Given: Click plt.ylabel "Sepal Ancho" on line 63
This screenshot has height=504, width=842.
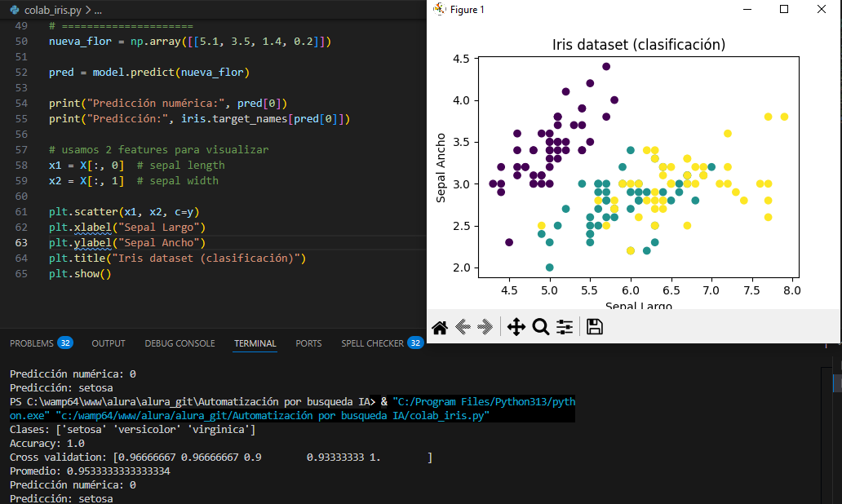Looking at the screenshot, I should coord(127,242).
